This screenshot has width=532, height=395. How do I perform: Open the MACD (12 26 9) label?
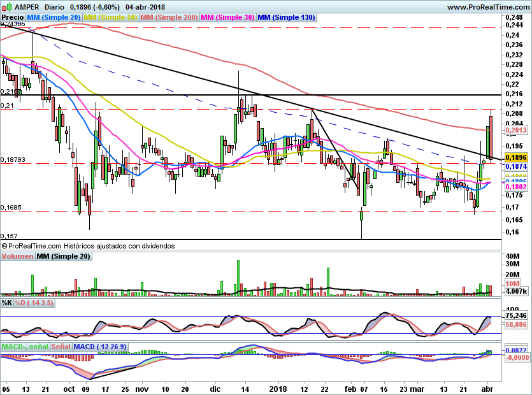pos(100,347)
